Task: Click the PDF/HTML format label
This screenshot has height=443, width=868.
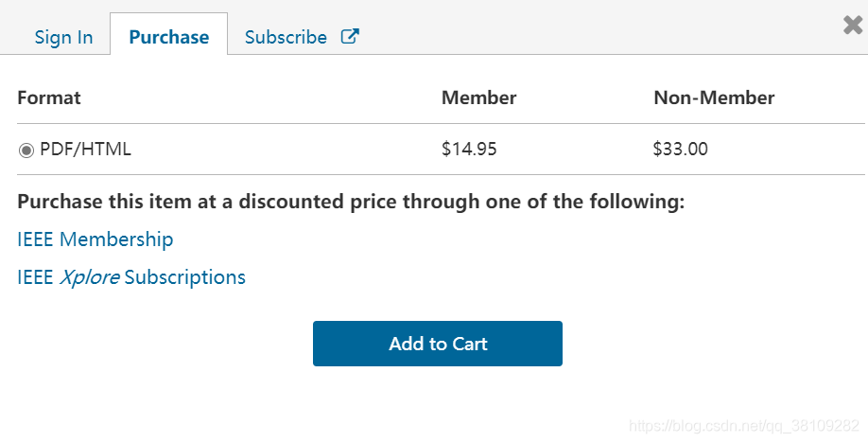Action: 85,149
